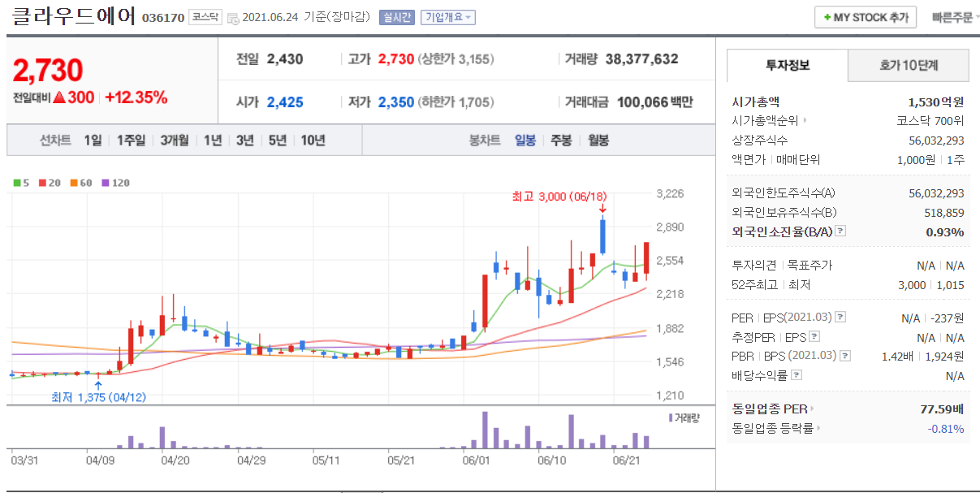The width and height of the screenshot is (980, 493).
Task: Select the 일봉 candle chart
Action: point(525,140)
